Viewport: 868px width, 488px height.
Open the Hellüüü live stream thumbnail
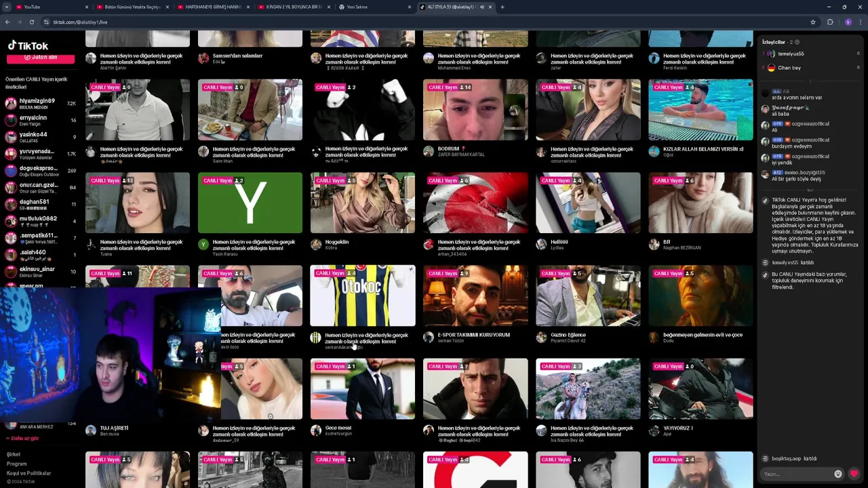[588, 203]
